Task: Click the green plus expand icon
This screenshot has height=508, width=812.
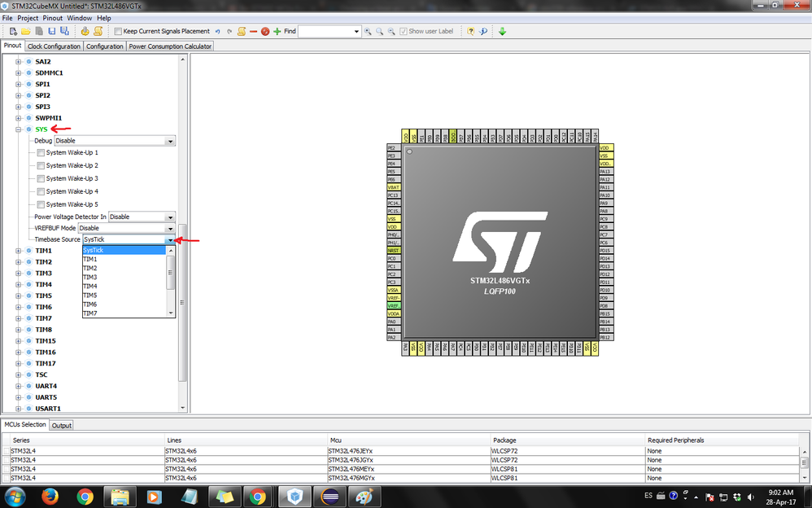Action: (277, 31)
